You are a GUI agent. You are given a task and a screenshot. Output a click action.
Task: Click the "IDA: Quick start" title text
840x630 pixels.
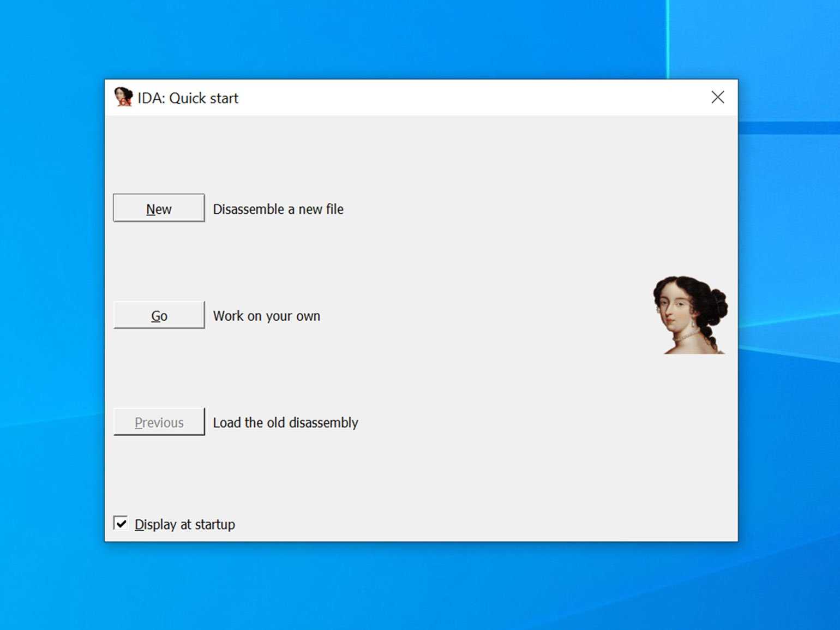[x=188, y=98]
